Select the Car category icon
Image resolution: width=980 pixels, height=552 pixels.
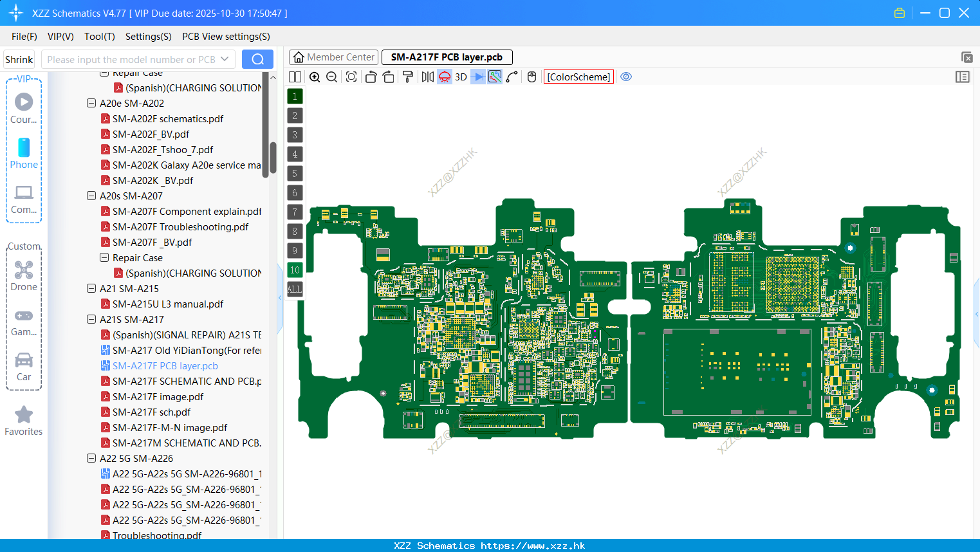[x=24, y=367]
